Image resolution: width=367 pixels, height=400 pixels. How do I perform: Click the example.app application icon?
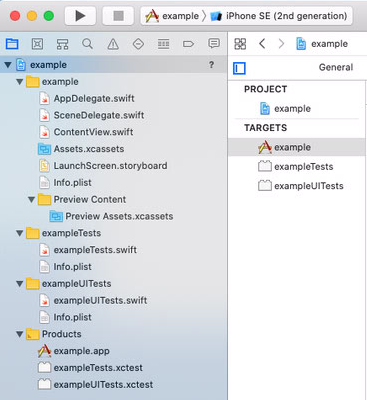pos(44,351)
